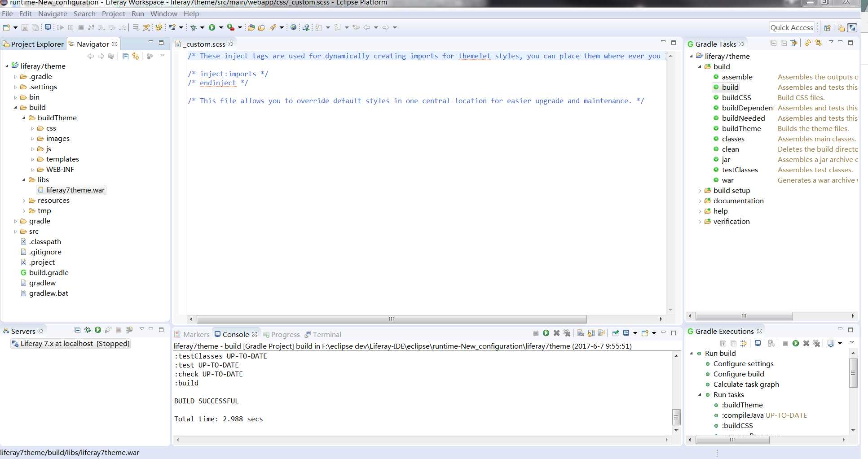The width and height of the screenshot is (868, 459).
Task: Switch to the Project Explorer tab
Action: [x=33, y=44]
